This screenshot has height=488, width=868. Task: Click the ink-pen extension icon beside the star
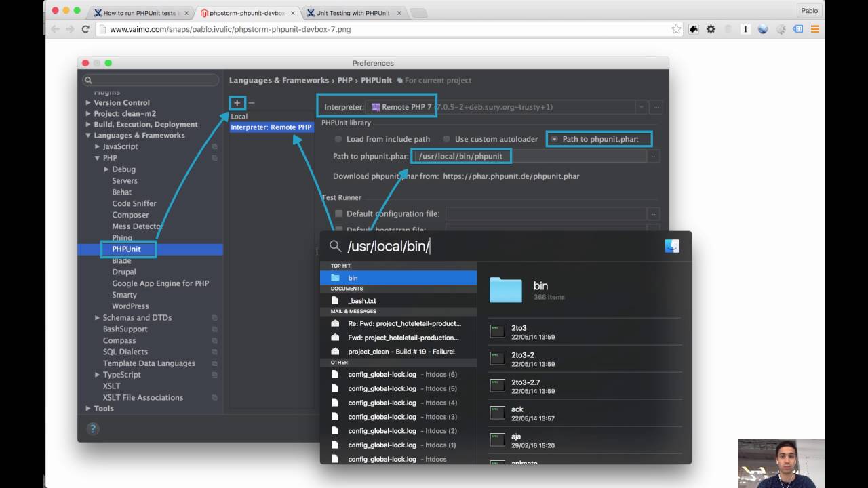point(694,29)
